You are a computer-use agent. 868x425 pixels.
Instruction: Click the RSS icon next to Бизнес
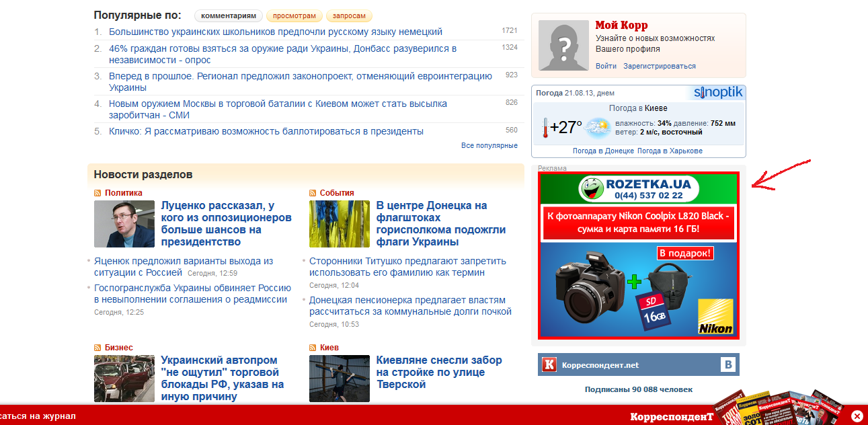97,348
